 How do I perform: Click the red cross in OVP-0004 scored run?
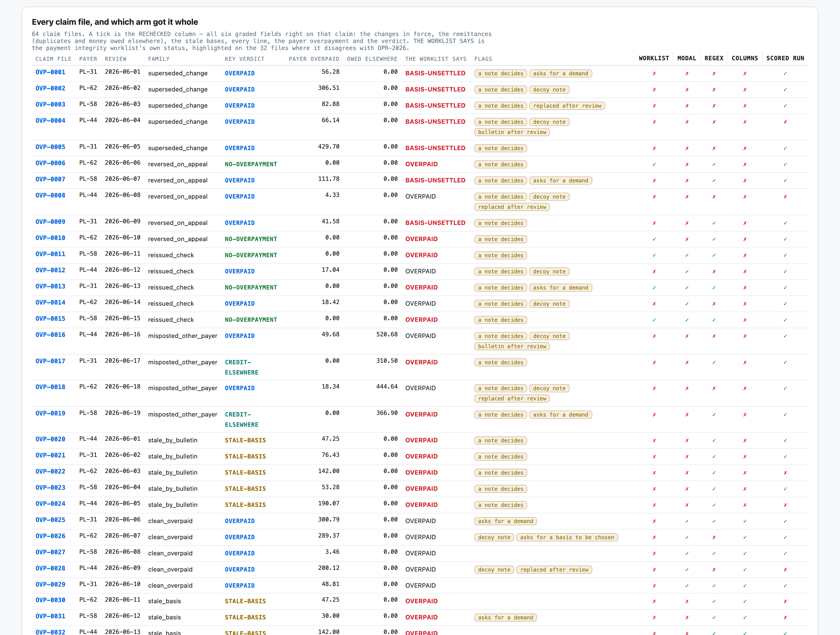coord(785,122)
